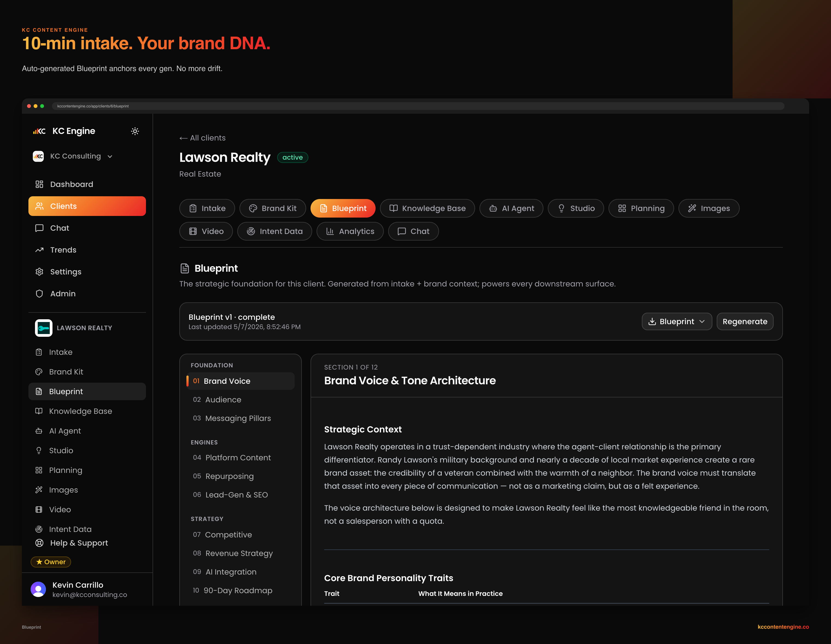Open Settings in the sidebar
The image size is (831, 644).
click(87, 272)
